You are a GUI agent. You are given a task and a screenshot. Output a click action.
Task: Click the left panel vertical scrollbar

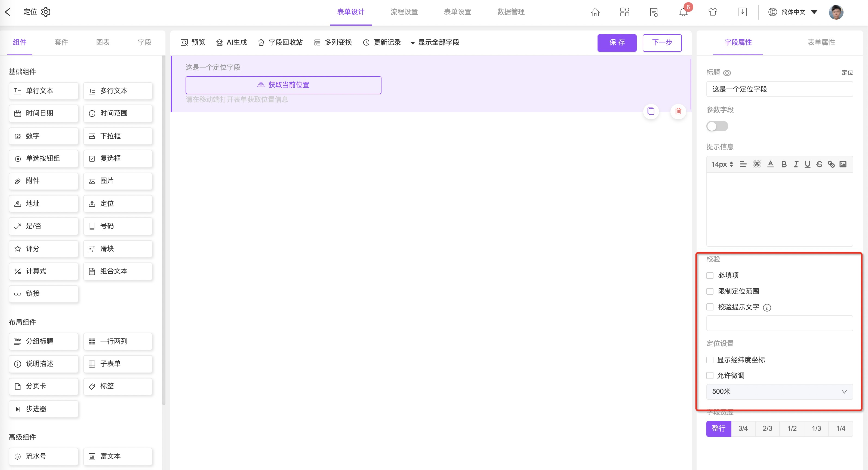(164, 230)
